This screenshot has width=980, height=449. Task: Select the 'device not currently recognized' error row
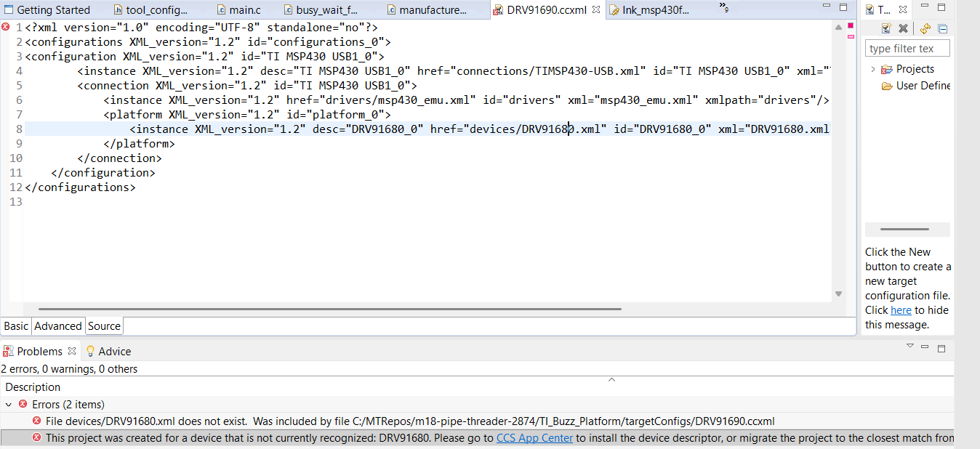coord(477,438)
